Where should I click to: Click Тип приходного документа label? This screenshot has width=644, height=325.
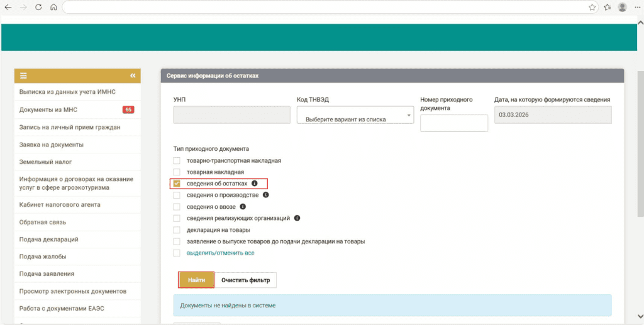[x=211, y=148]
